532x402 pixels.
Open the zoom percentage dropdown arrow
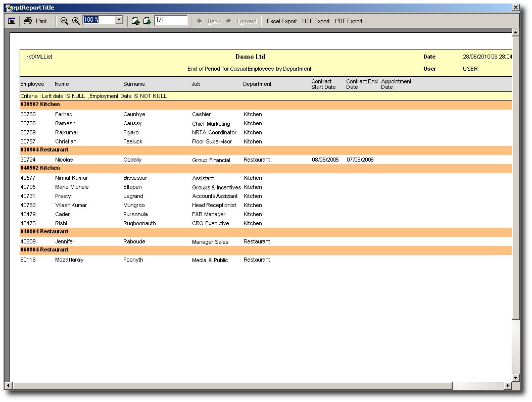pyautogui.click(x=119, y=20)
